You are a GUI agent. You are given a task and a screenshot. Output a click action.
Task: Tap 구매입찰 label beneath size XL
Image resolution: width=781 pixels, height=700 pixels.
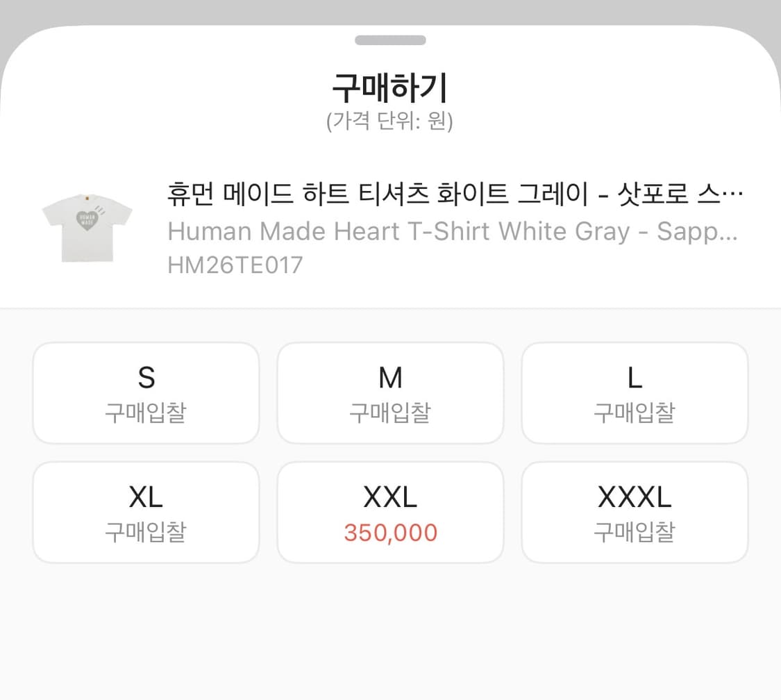(x=145, y=533)
